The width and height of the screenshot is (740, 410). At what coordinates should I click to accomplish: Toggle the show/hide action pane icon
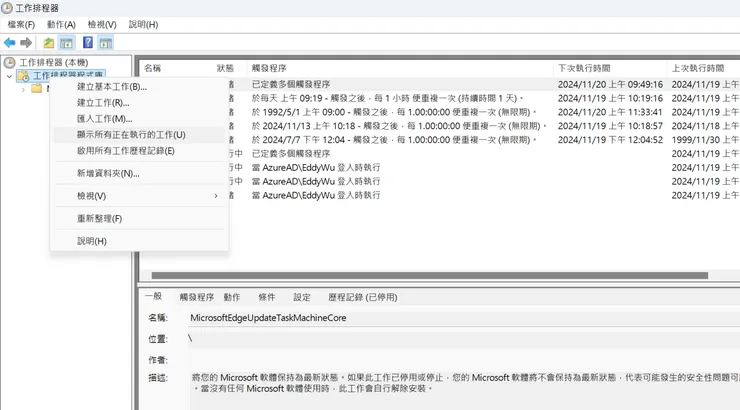[106, 43]
